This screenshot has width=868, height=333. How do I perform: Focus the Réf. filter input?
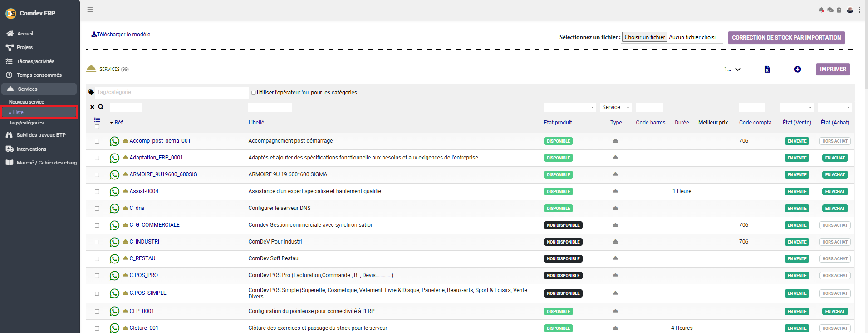126,107
